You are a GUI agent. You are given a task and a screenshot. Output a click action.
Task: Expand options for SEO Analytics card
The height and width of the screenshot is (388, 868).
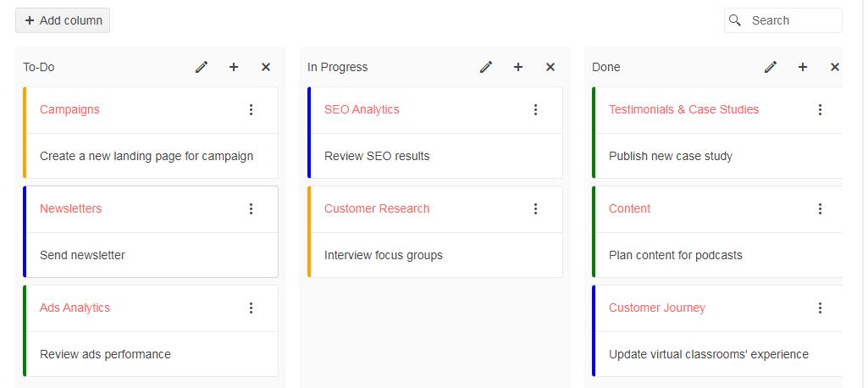click(535, 109)
